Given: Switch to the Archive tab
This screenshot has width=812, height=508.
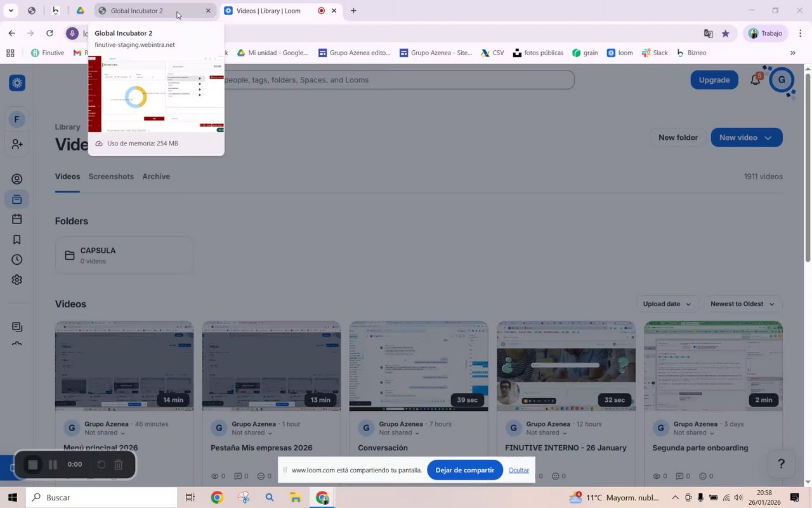Looking at the screenshot, I should click(x=156, y=177).
